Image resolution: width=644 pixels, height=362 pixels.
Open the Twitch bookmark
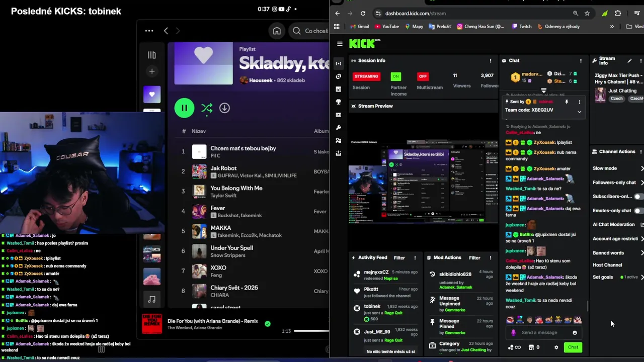[522, 27]
